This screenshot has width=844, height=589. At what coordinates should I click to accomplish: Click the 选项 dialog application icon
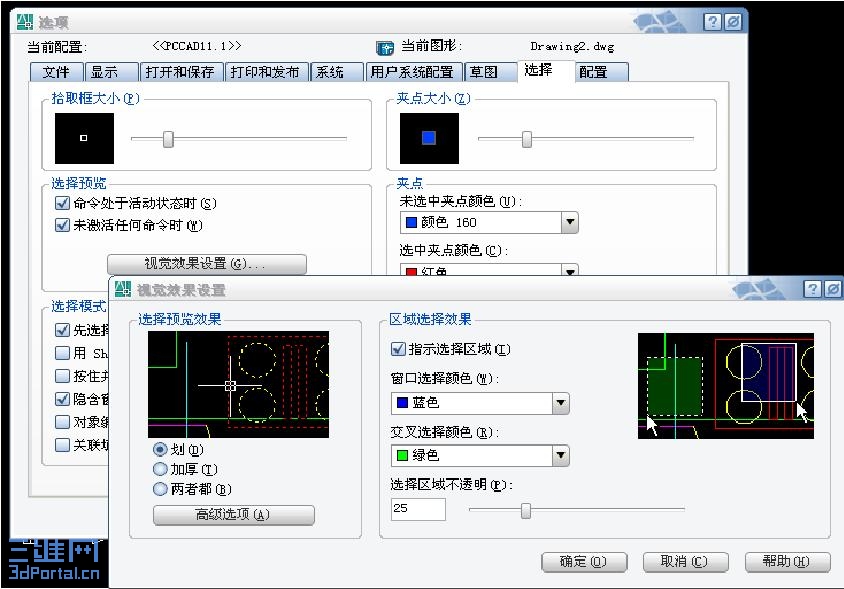[x=25, y=22]
